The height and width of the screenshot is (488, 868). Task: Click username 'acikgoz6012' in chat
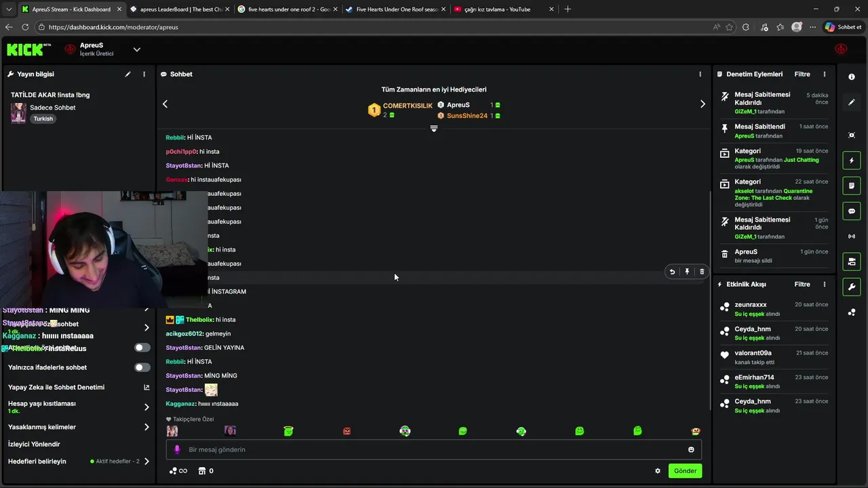pyautogui.click(x=184, y=333)
